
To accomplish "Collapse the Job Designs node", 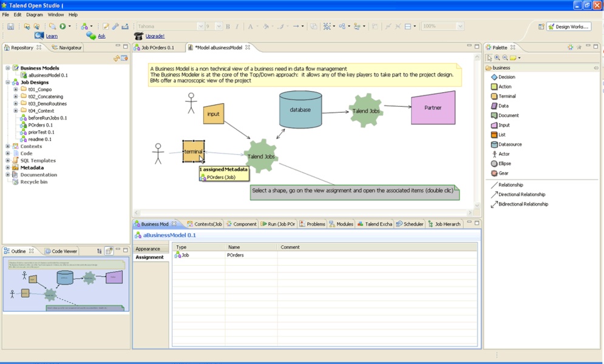I will pyautogui.click(x=8, y=83).
